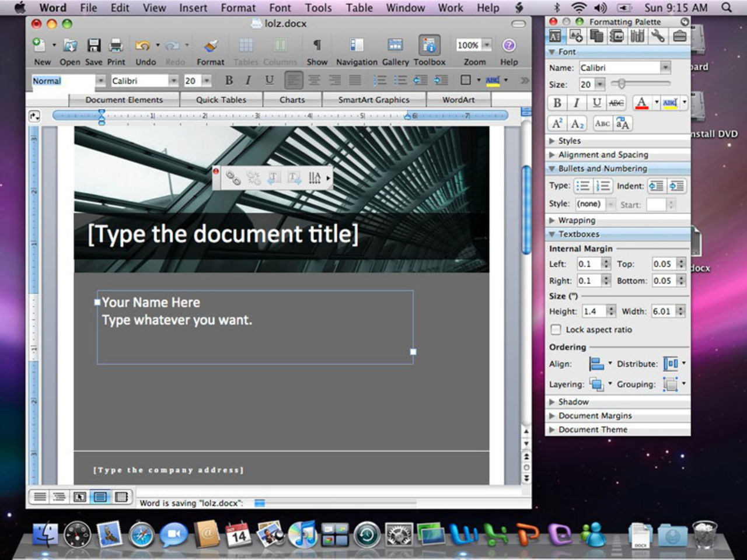
Task: Toggle Bold in the Formatting Palette
Action: coord(557,103)
